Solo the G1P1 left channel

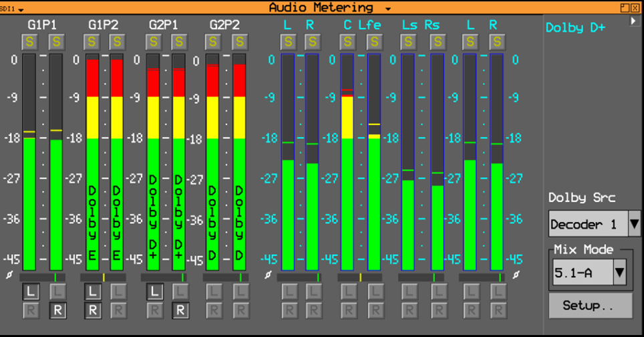tap(29, 41)
